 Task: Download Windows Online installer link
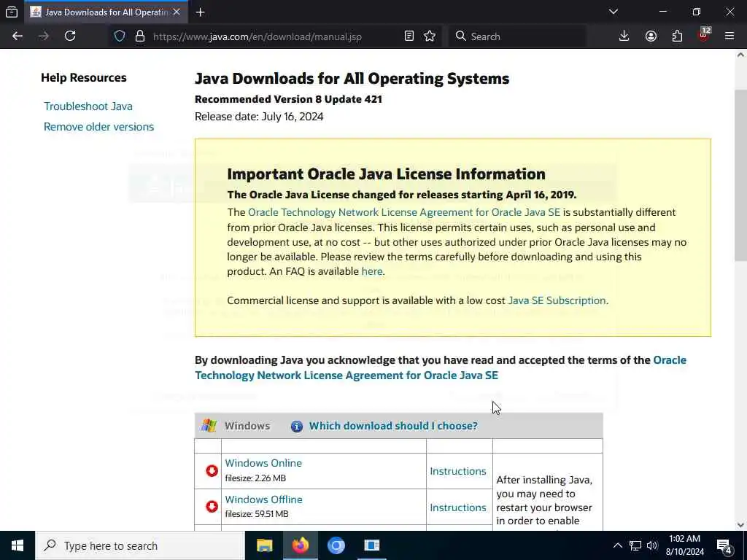point(263,463)
